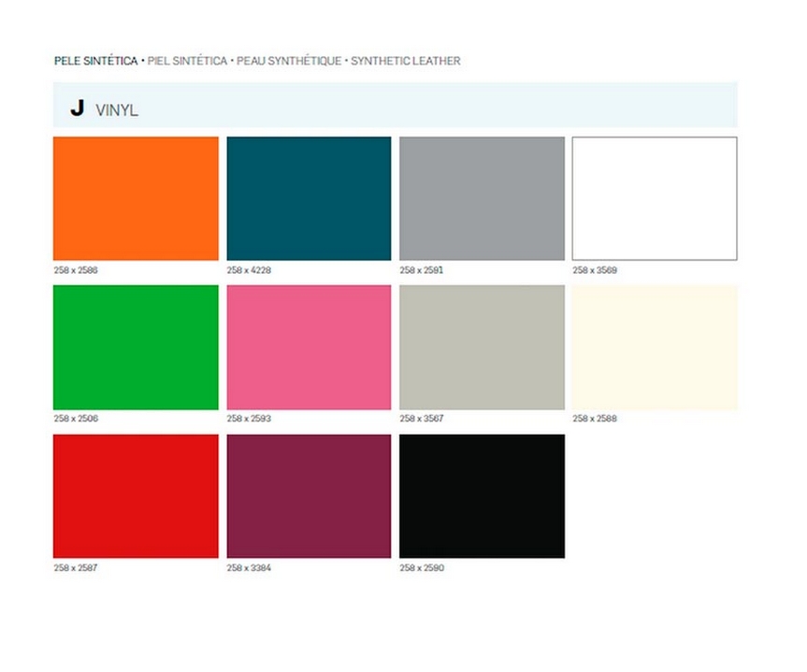
Task: Pick the black vinyl swatch
Action: (x=482, y=496)
